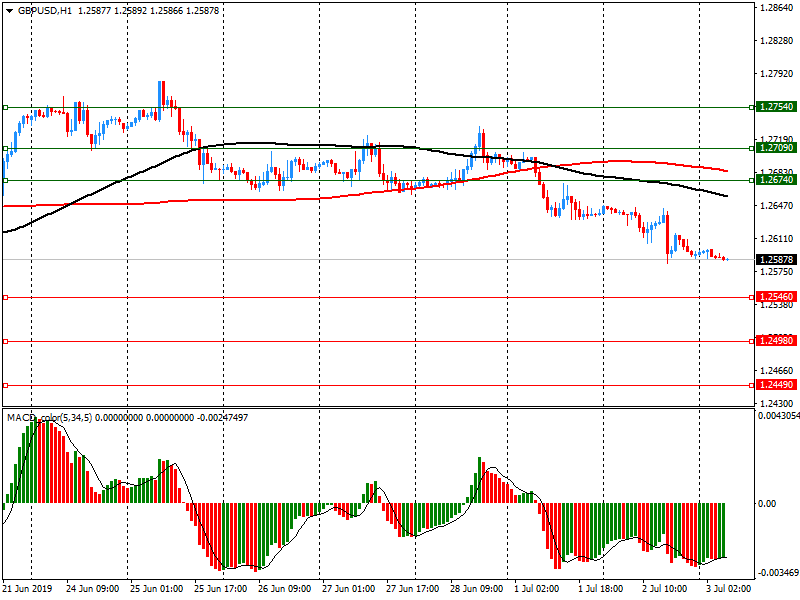Click the 1.26110 price scale value

(777, 239)
